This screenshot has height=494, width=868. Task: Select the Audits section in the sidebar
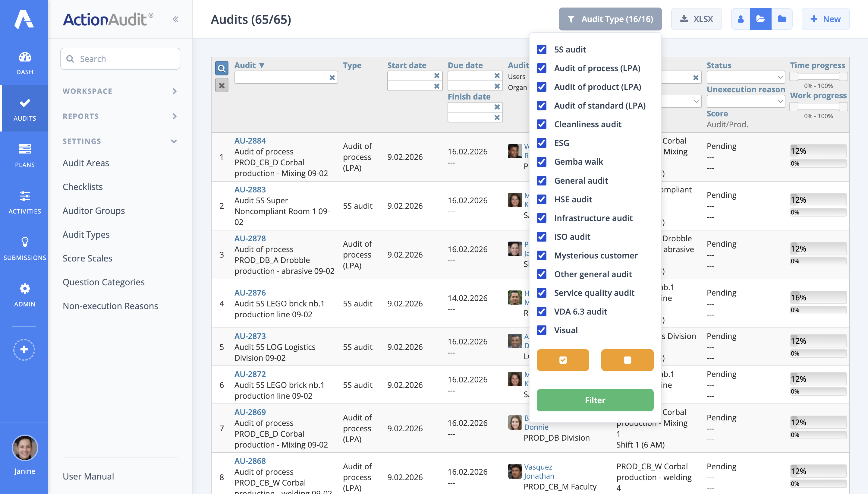point(24,109)
